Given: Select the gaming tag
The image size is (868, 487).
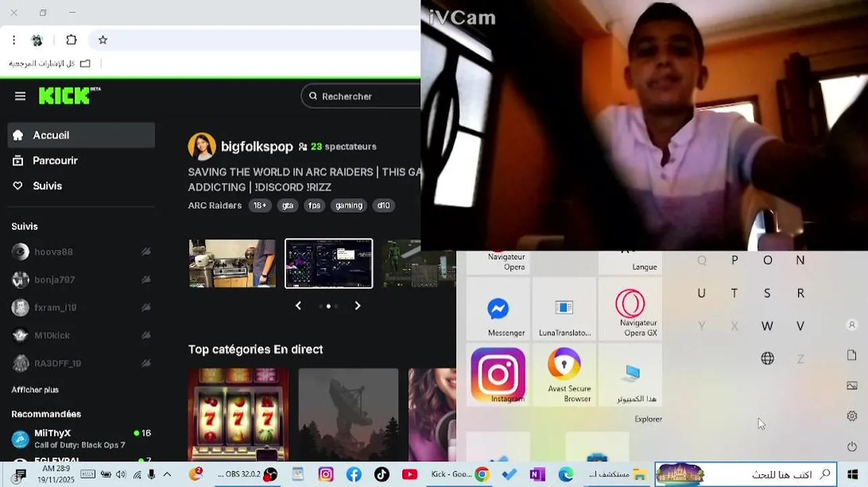Looking at the screenshot, I should pyautogui.click(x=349, y=206).
